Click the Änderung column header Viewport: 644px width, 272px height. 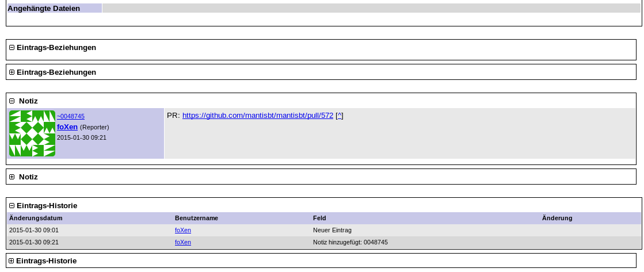pos(557,218)
